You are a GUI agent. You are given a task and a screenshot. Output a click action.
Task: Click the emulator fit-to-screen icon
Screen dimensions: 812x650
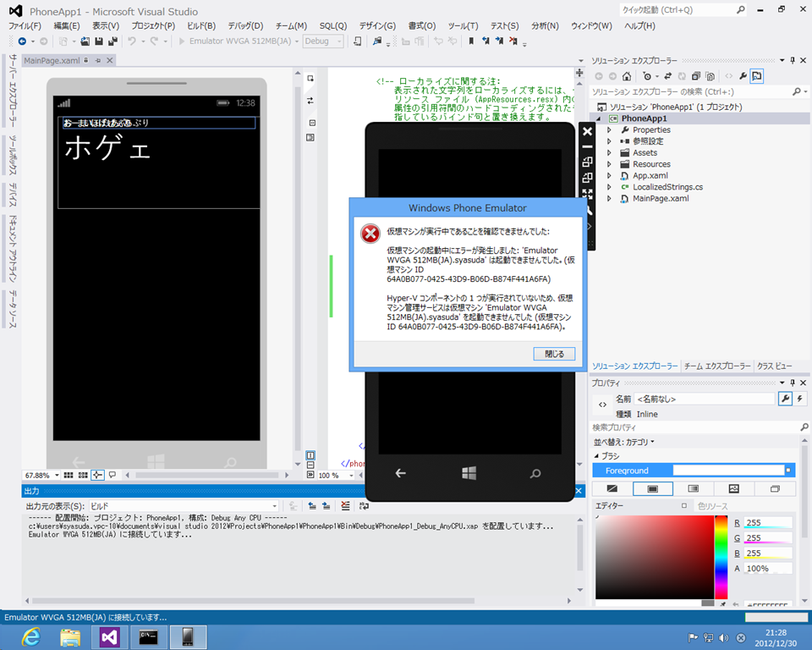(587, 193)
